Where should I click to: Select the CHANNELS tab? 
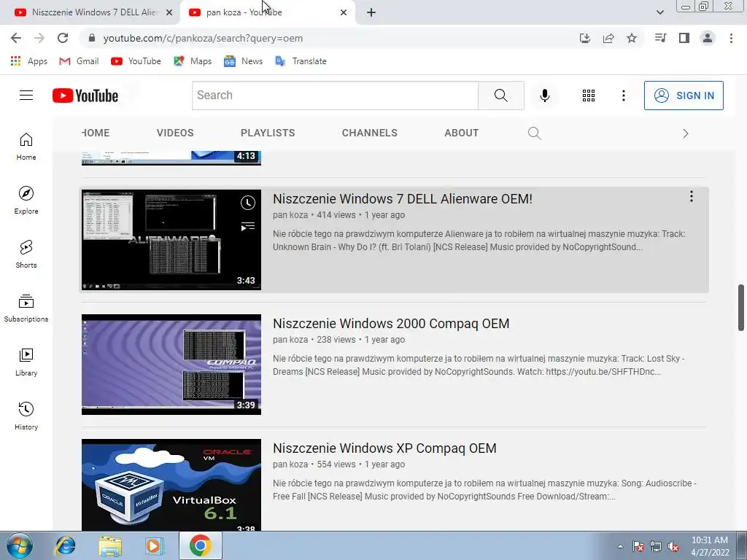coord(370,133)
